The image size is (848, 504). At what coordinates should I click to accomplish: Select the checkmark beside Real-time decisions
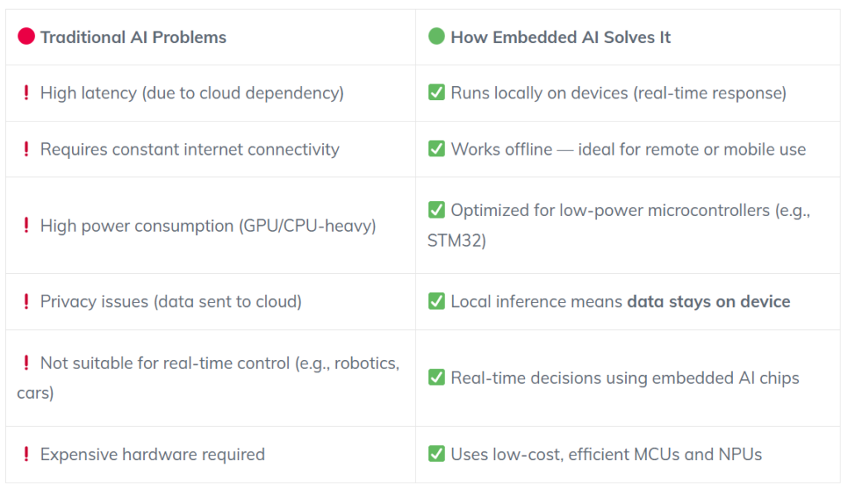[436, 377]
